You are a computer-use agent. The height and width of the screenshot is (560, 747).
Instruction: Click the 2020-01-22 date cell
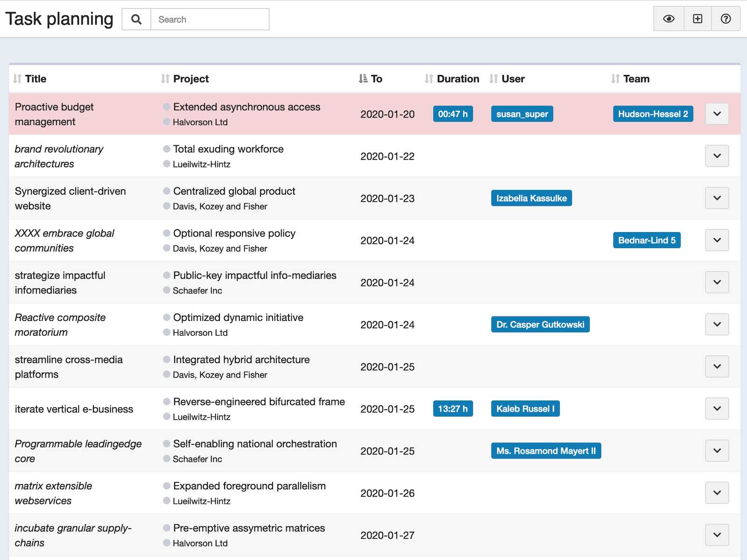click(388, 156)
